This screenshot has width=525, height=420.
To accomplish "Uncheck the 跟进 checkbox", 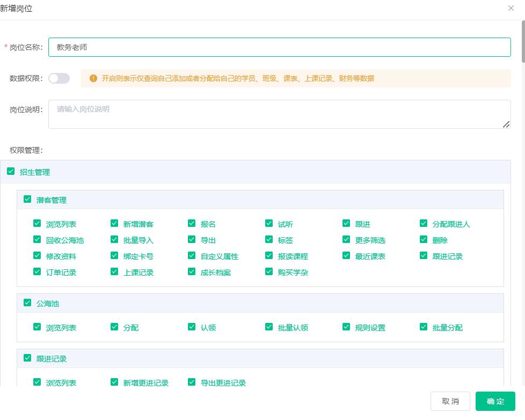I will point(346,224).
